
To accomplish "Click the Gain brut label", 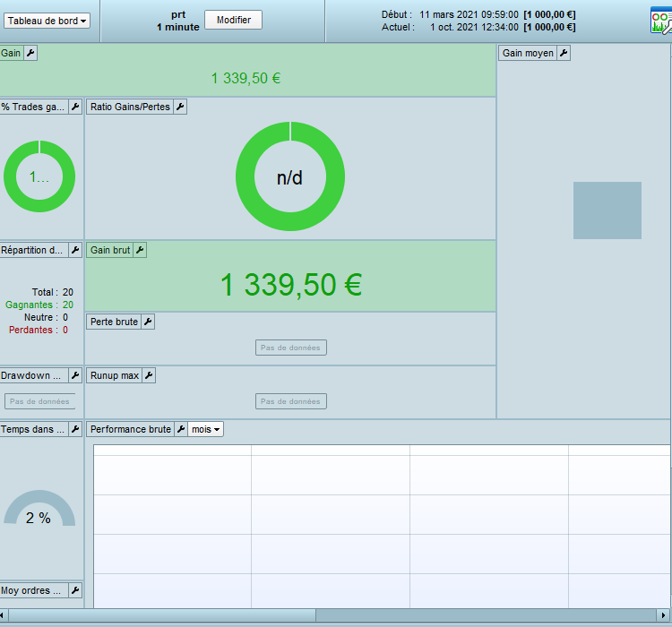I will [110, 250].
